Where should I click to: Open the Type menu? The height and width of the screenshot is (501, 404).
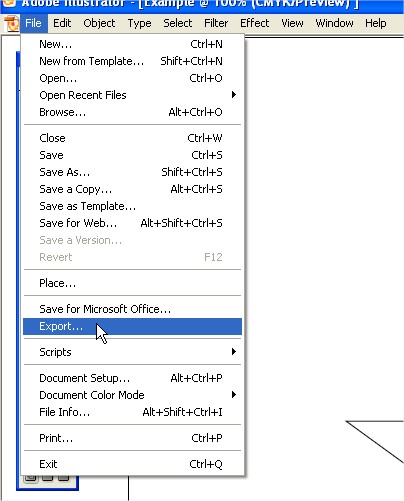tap(139, 23)
